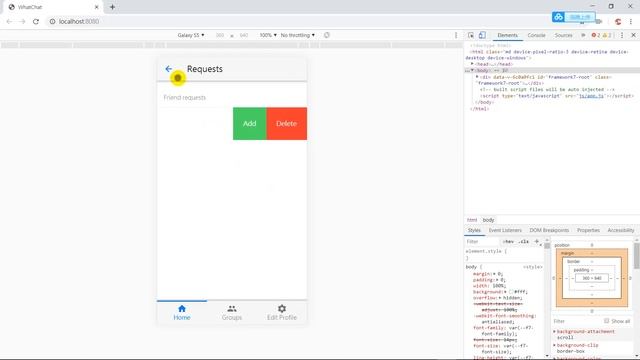640x360 pixels.
Task: Activate the DevTools inspect element picker
Action: click(x=471, y=35)
